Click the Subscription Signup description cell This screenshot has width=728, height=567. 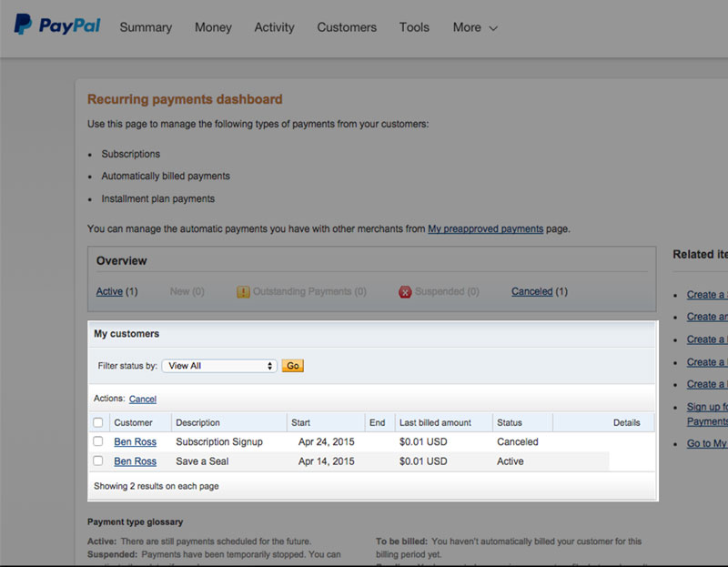coord(219,441)
